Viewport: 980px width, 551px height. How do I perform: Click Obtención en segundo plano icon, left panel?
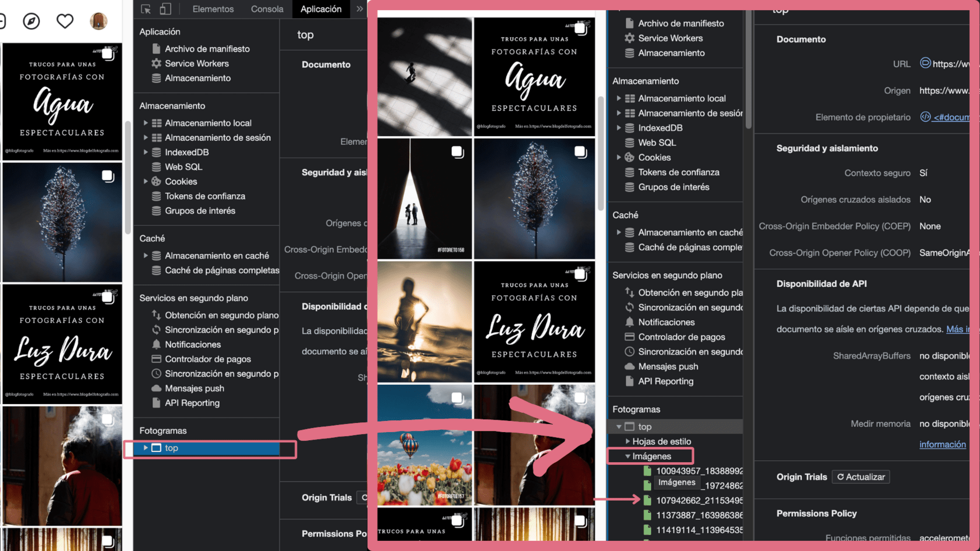(156, 315)
